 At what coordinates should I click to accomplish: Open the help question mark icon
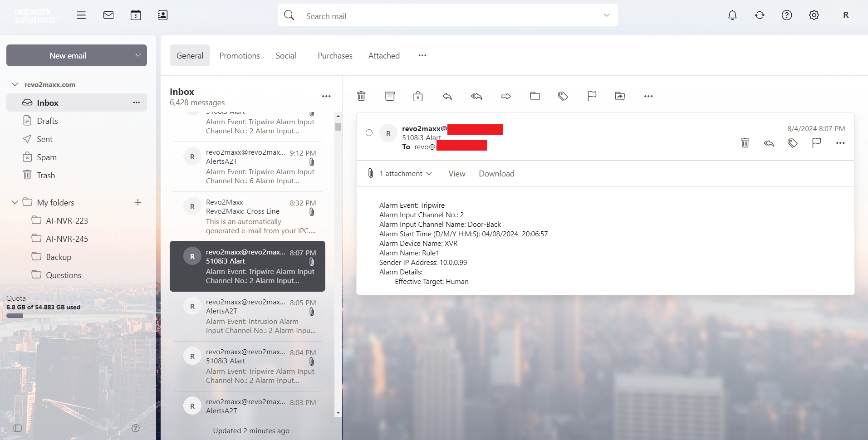787,15
